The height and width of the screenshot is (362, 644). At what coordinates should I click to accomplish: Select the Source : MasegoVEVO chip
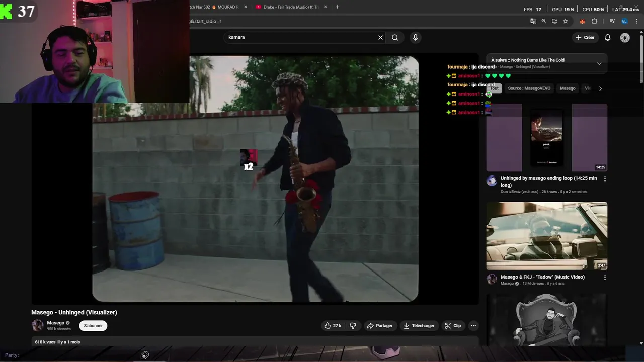pyautogui.click(x=529, y=88)
